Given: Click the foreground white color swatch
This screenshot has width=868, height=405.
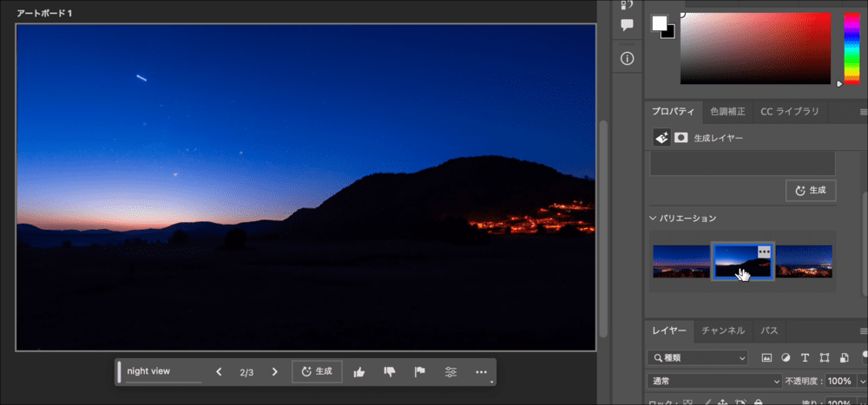Looking at the screenshot, I should tap(660, 23).
